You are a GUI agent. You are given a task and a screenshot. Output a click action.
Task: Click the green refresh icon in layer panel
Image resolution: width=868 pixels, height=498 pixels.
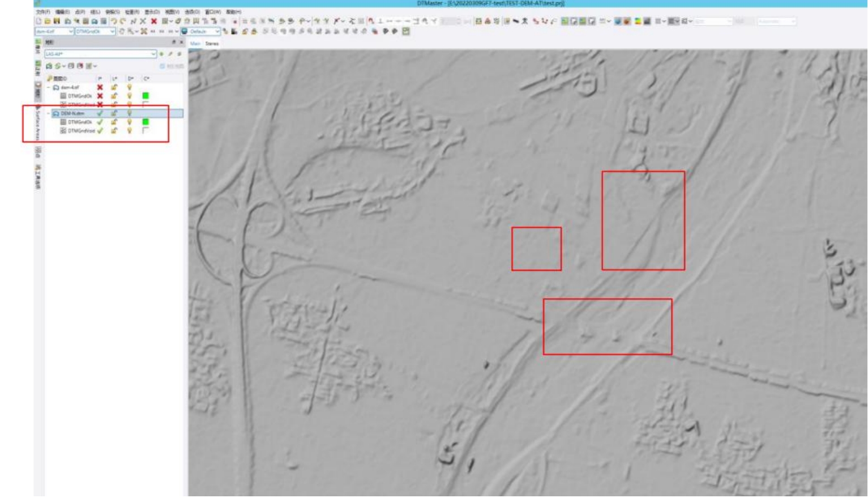(57, 66)
